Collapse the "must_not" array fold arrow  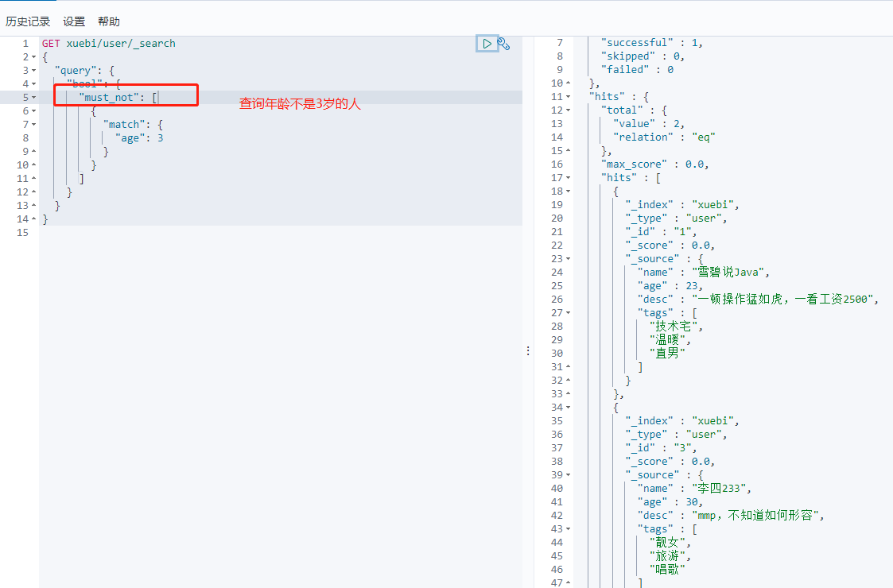[x=33, y=98]
